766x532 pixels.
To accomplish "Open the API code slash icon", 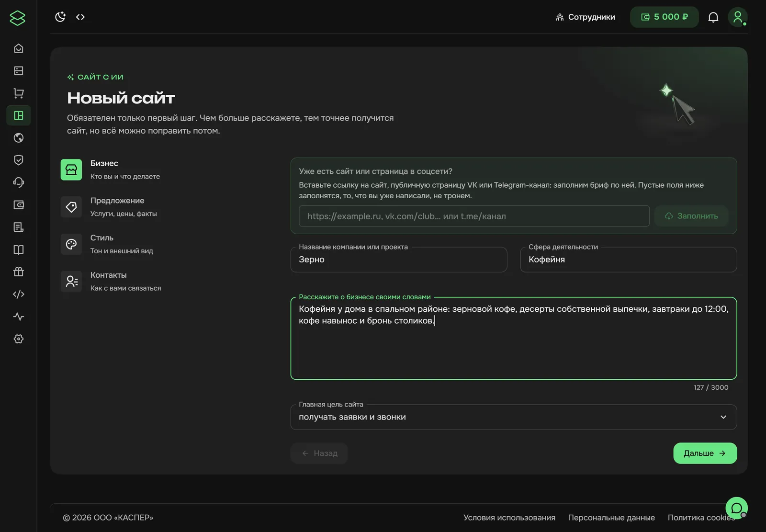I will [x=19, y=294].
